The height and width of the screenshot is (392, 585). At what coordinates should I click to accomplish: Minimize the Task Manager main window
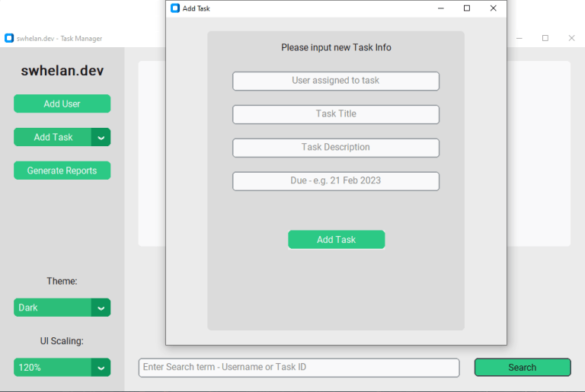pos(519,38)
